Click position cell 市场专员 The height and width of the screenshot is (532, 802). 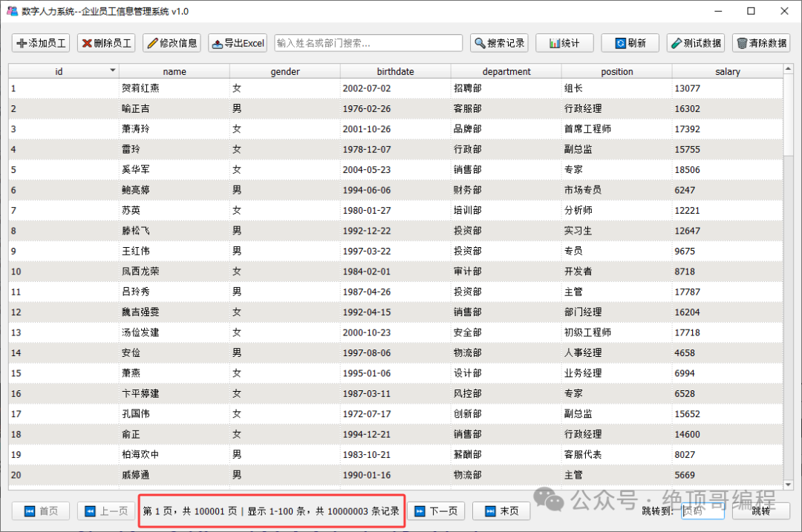(617, 190)
